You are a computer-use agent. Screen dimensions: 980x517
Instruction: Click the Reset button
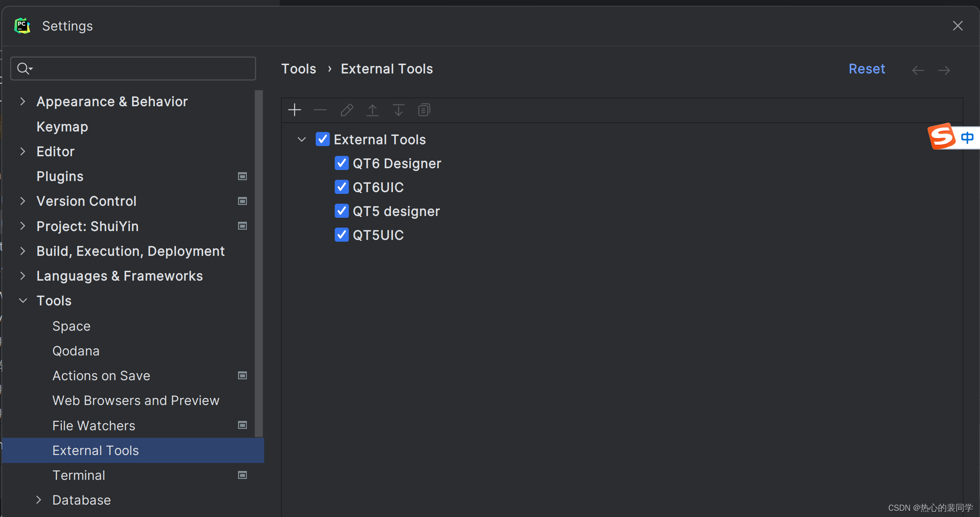pos(866,69)
